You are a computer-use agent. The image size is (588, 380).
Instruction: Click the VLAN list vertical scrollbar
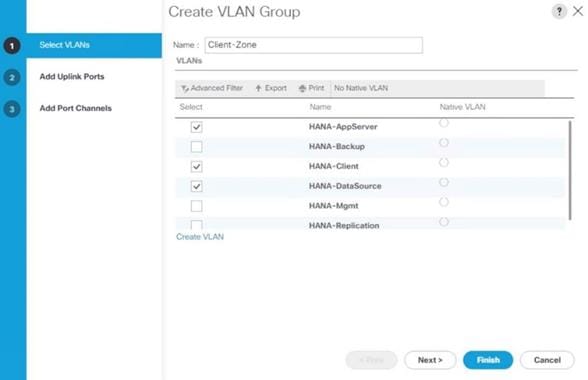click(570, 170)
